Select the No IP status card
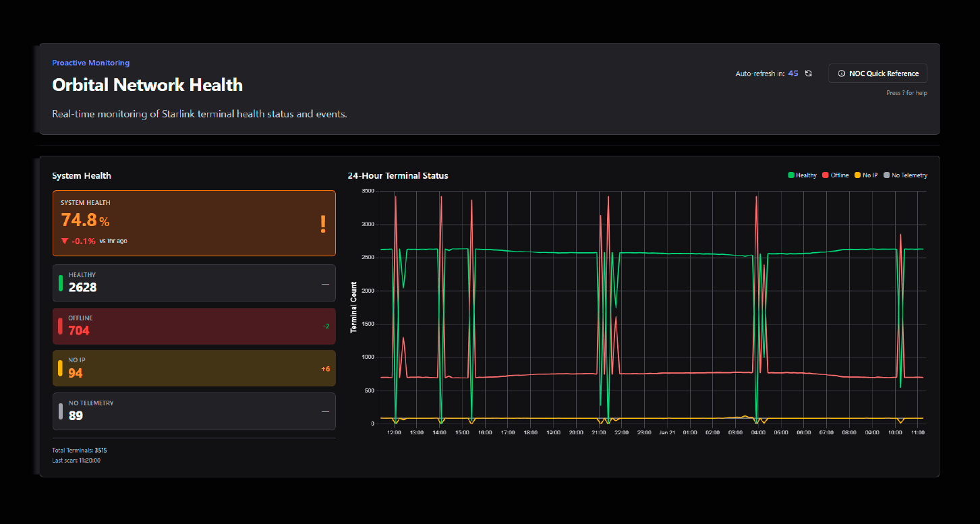Screen dimensions: 980x524 [x=194, y=368]
